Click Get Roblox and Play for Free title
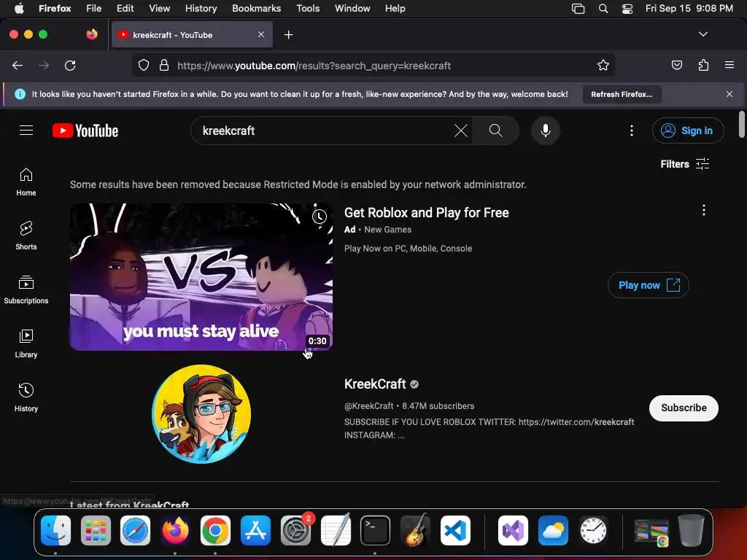Viewport: 747px width, 560px height. 426,212
